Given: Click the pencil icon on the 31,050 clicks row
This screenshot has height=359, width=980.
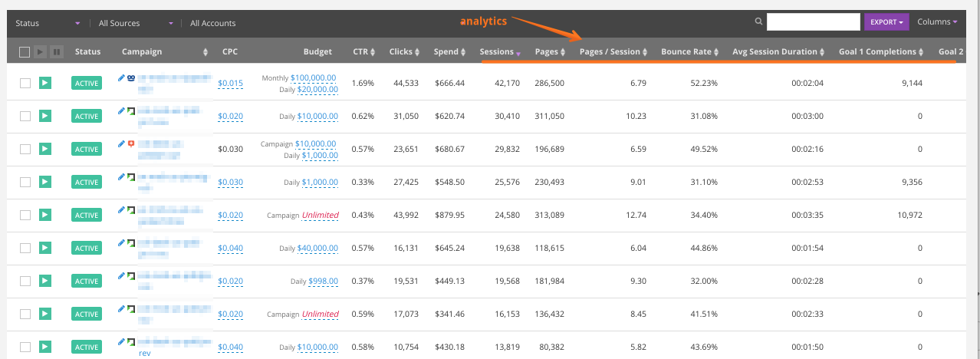Looking at the screenshot, I should tap(121, 110).
